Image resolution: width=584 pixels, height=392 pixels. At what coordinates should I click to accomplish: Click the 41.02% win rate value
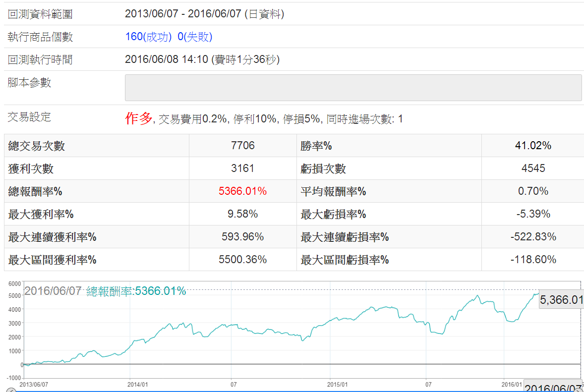pos(533,146)
